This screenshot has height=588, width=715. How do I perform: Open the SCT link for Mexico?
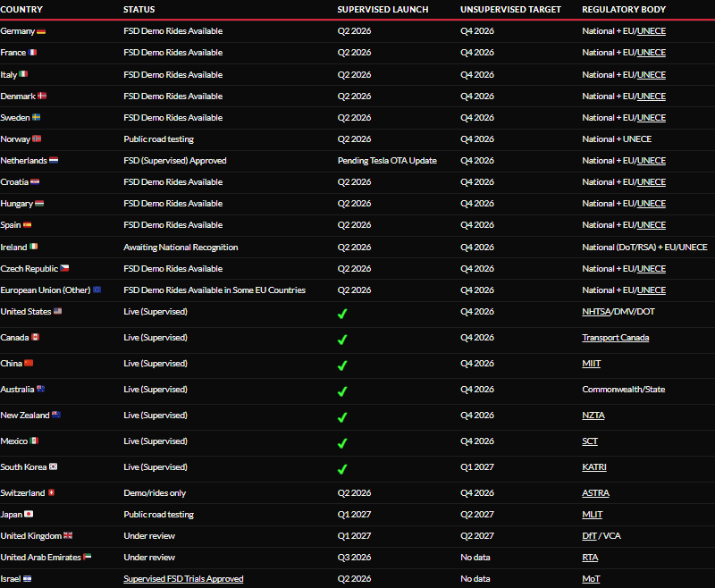(x=590, y=441)
